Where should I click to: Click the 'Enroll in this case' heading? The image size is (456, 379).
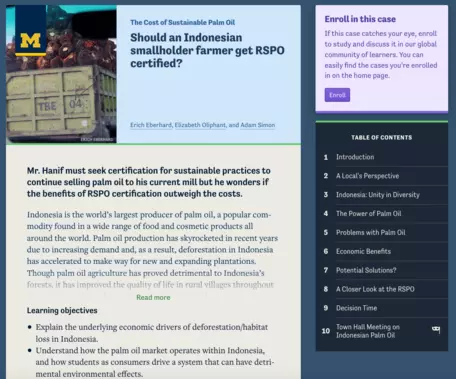[360, 19]
